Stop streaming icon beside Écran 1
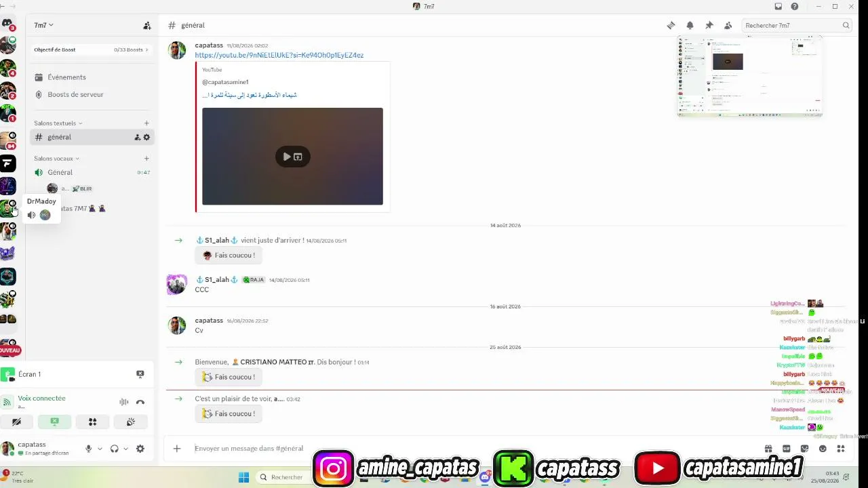Viewport: 868px width, 488px height. coord(140,374)
